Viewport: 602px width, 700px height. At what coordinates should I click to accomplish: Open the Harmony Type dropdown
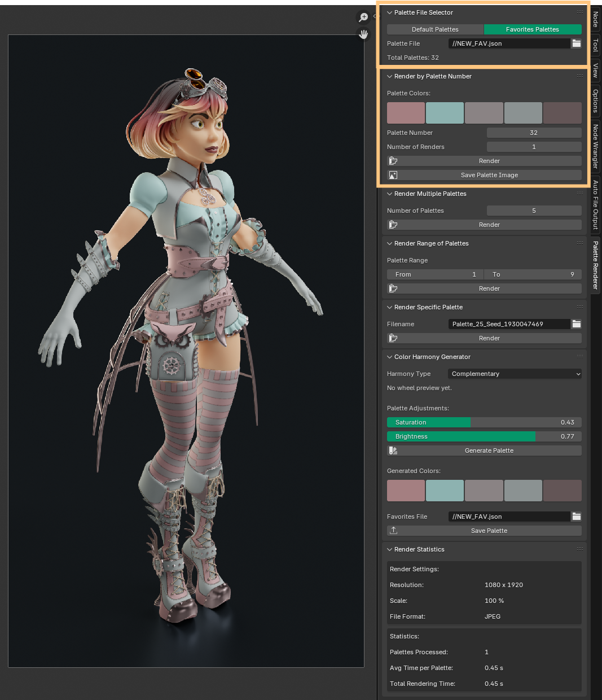(515, 374)
